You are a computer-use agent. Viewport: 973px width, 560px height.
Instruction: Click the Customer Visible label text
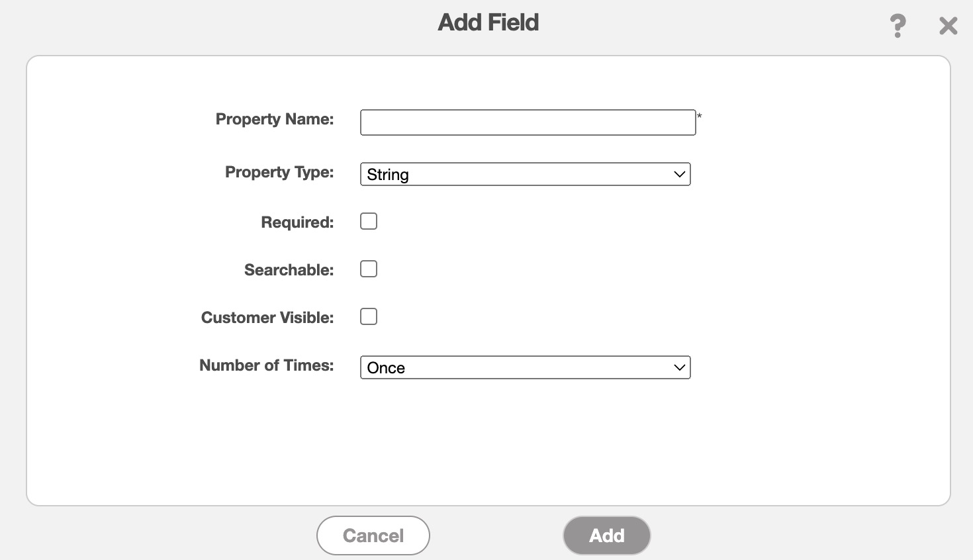[x=267, y=318]
